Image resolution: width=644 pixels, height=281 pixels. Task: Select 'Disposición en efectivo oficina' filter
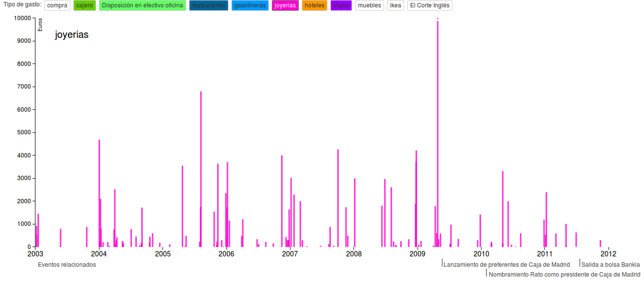pyautogui.click(x=142, y=5)
